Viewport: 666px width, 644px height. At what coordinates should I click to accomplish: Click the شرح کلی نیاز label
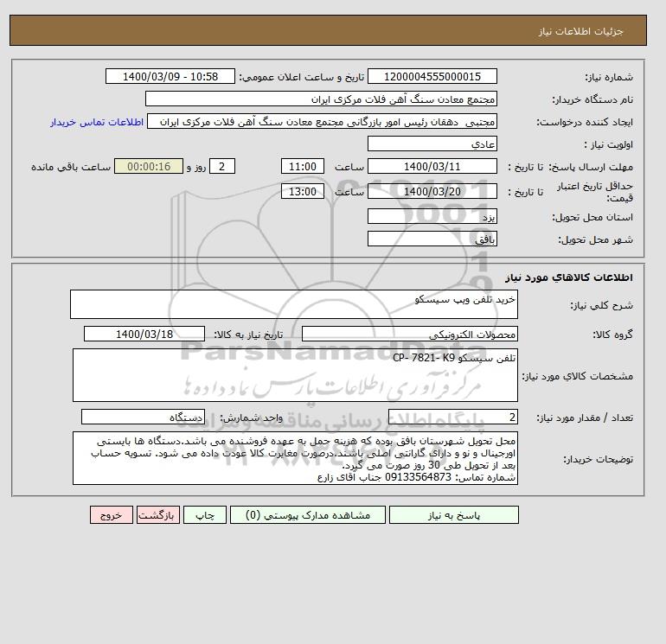tap(601, 305)
